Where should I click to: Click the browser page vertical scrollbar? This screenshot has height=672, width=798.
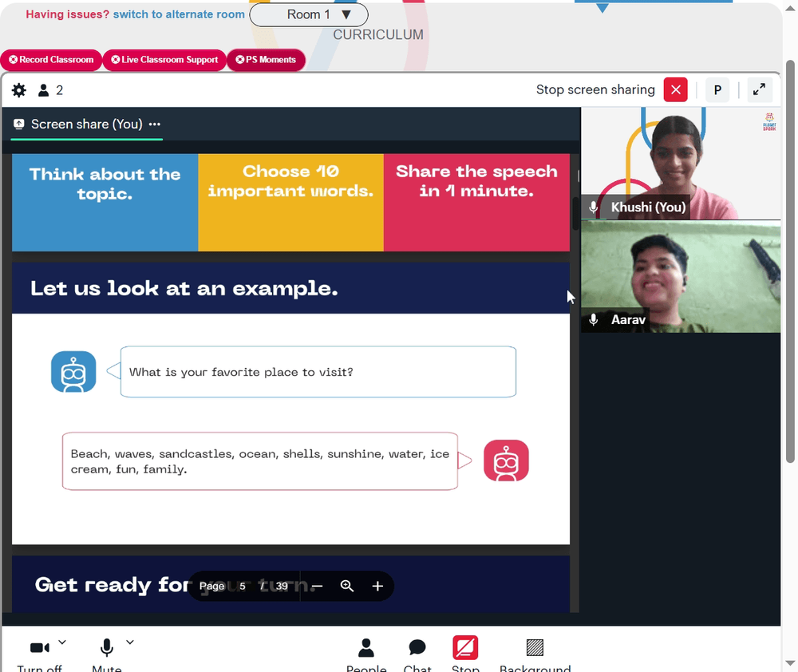pos(790,261)
